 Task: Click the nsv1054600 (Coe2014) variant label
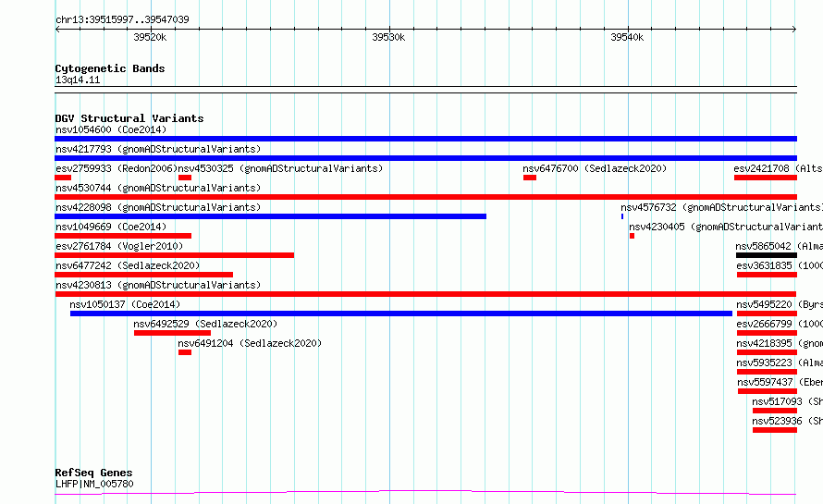pyautogui.click(x=111, y=129)
